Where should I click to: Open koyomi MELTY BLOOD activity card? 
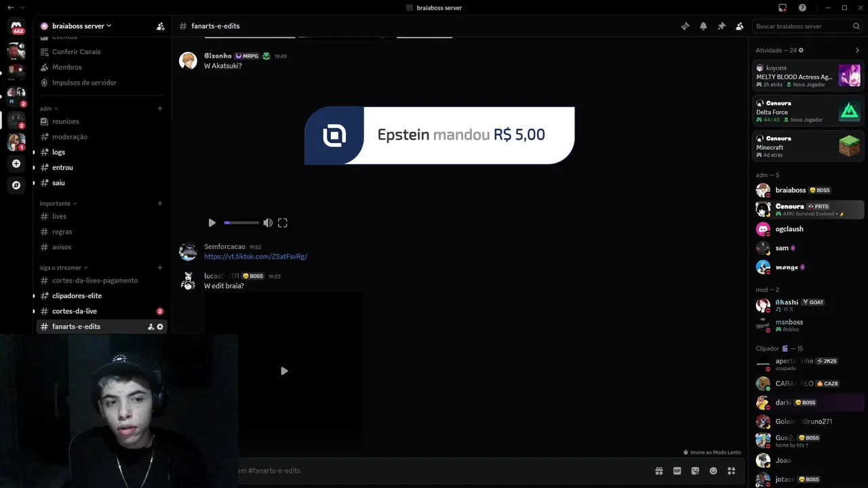808,76
